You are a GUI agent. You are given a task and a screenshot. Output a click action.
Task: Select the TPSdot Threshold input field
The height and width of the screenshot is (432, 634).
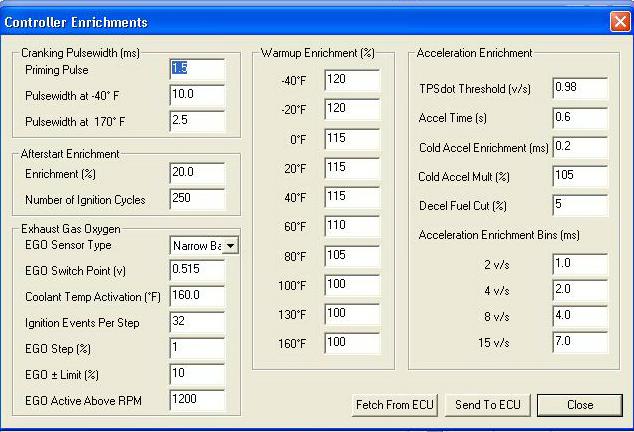580,88
